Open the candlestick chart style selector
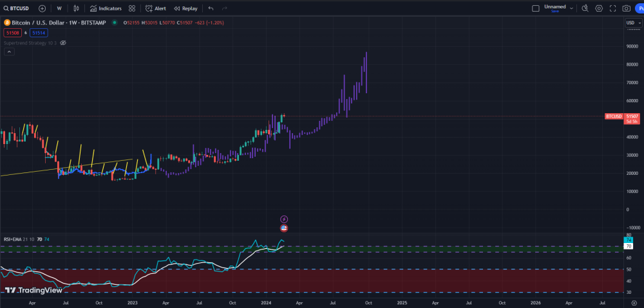Viewport: 644px width, 308px height. tap(77, 8)
